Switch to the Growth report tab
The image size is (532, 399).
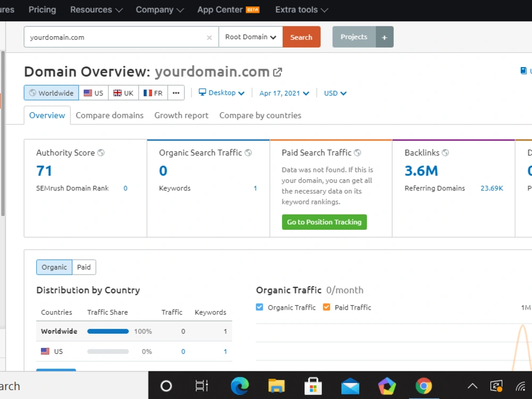point(181,115)
